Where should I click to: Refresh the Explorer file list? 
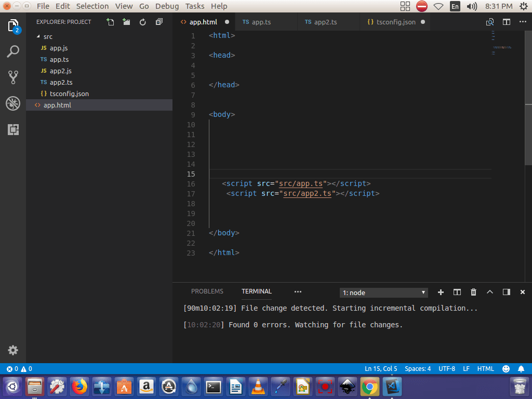(x=143, y=22)
